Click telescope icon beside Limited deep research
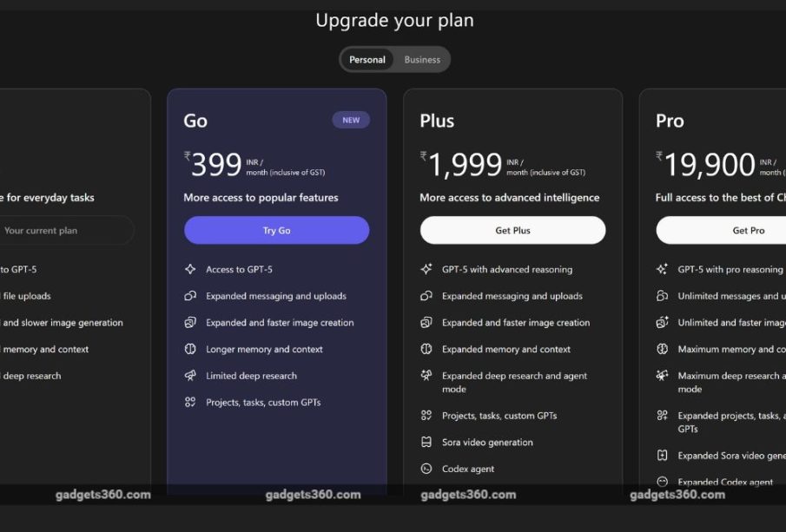Screen dimensions: 786x532 (190, 375)
